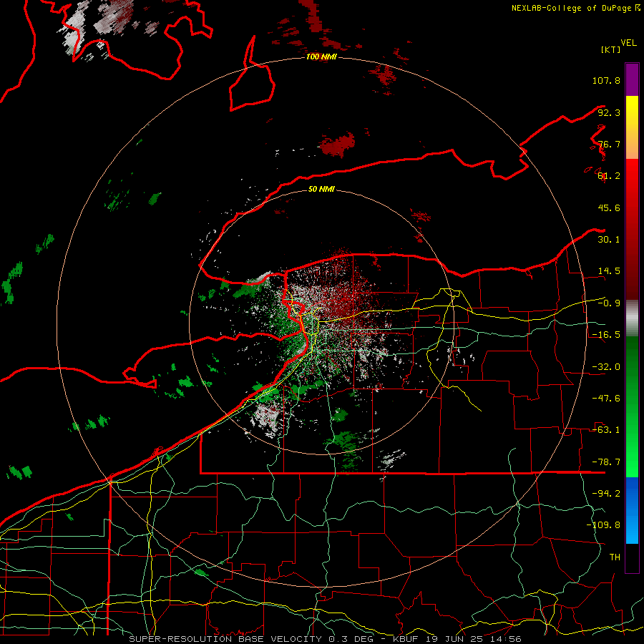Select the 76.7 velocity scale value
The width and height of the screenshot is (644, 644).
coord(609,144)
